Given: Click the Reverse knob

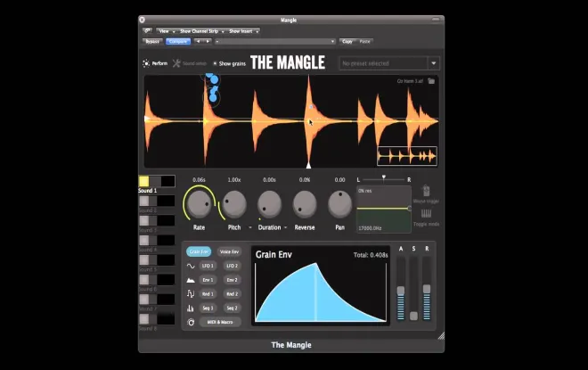Looking at the screenshot, I should pyautogui.click(x=305, y=204).
